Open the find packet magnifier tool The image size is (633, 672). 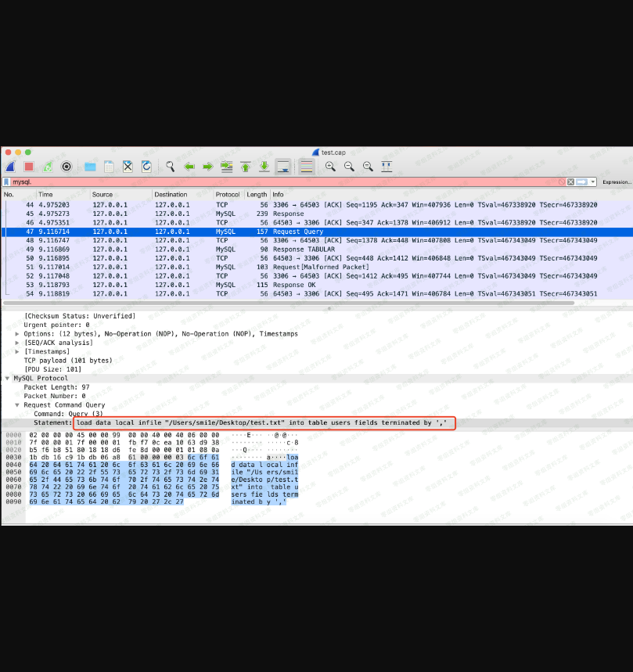(x=169, y=167)
